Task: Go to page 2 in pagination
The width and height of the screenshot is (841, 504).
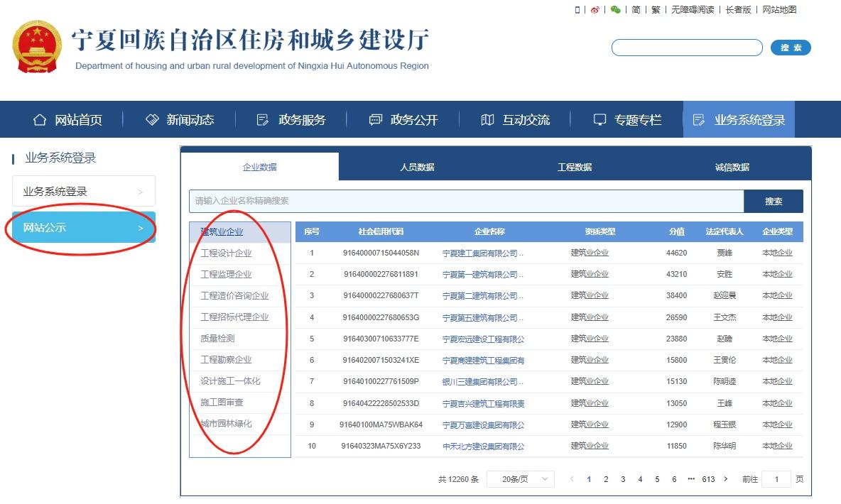Action: tap(606, 478)
